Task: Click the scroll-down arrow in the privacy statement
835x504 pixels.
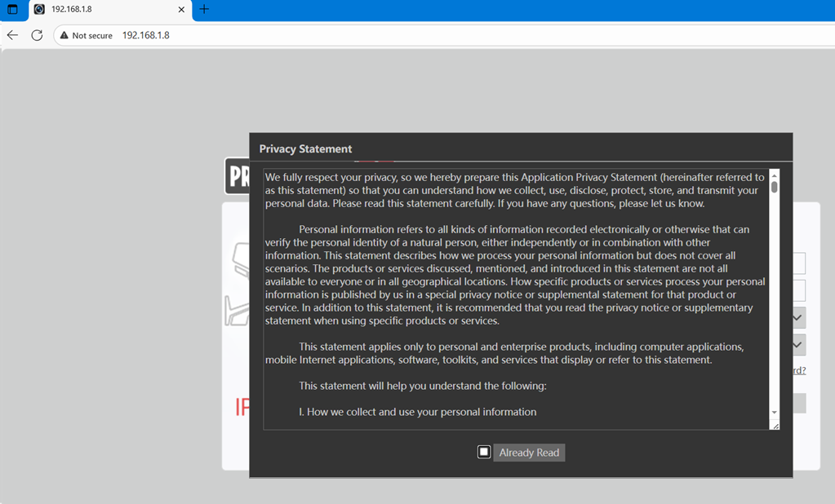Action: pos(775,413)
